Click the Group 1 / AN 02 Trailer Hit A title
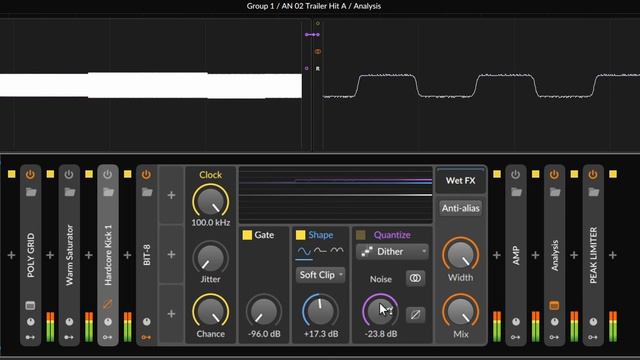This screenshot has width=640, height=360. [313, 6]
